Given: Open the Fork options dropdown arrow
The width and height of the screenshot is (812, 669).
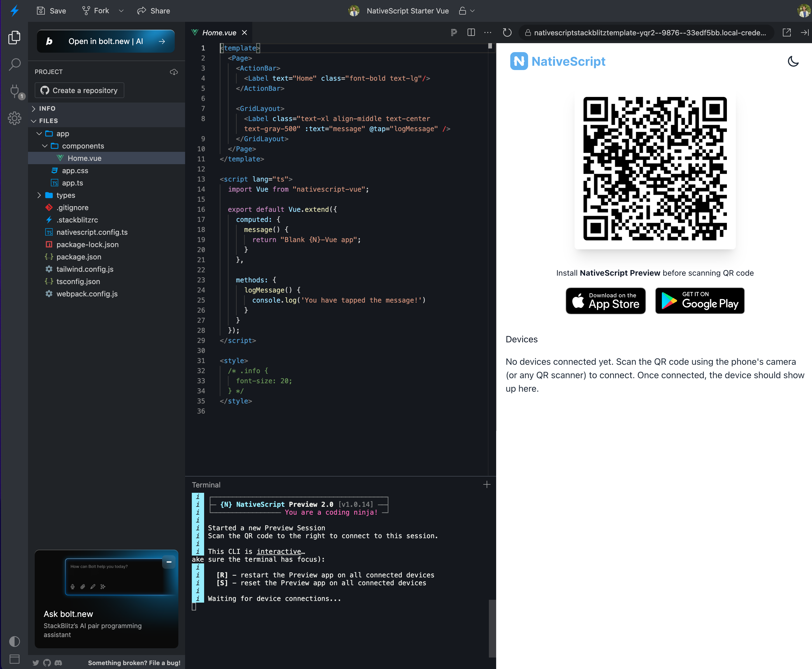Looking at the screenshot, I should click(121, 11).
